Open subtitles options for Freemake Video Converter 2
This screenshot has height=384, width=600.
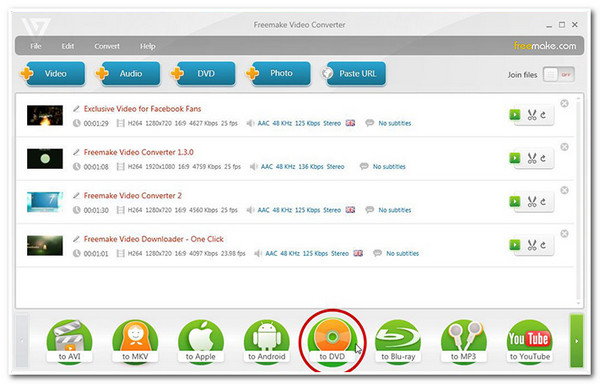pyautogui.click(x=388, y=210)
